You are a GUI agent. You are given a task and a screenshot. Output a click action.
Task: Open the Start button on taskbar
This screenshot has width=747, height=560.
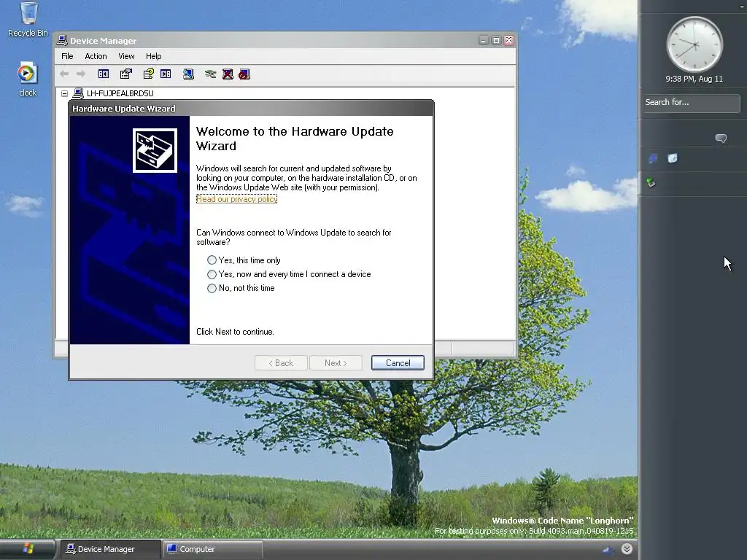28,549
